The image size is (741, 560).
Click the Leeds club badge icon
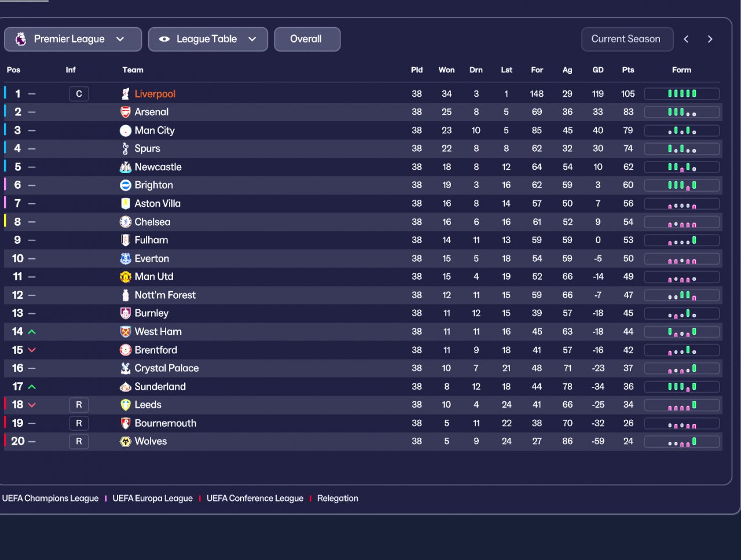[125, 405]
